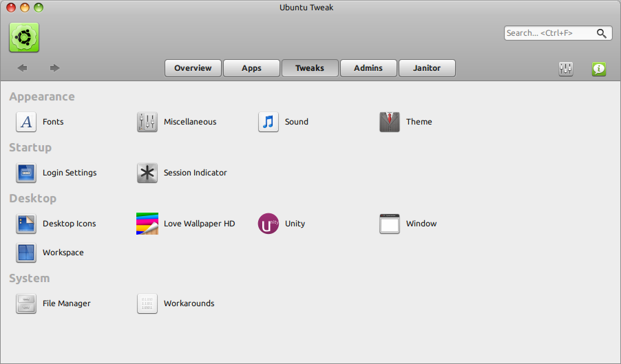Open the Unity settings icon

tap(269, 224)
